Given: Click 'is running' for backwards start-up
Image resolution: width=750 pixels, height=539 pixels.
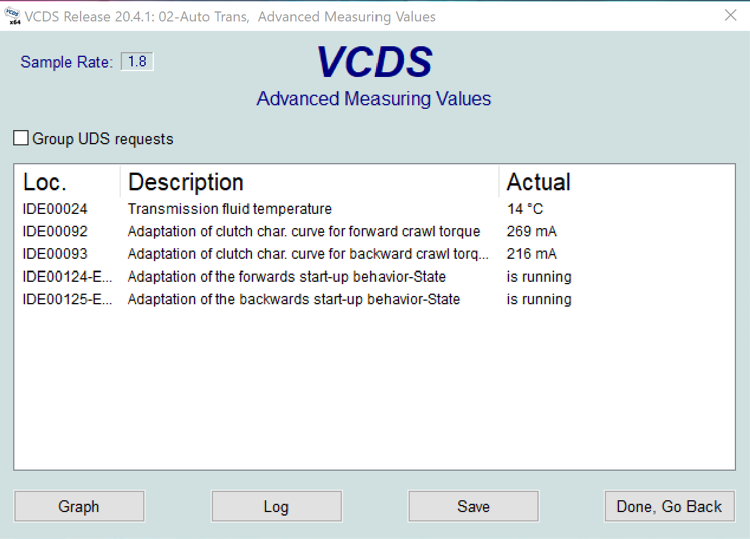Looking at the screenshot, I should coord(539,299).
